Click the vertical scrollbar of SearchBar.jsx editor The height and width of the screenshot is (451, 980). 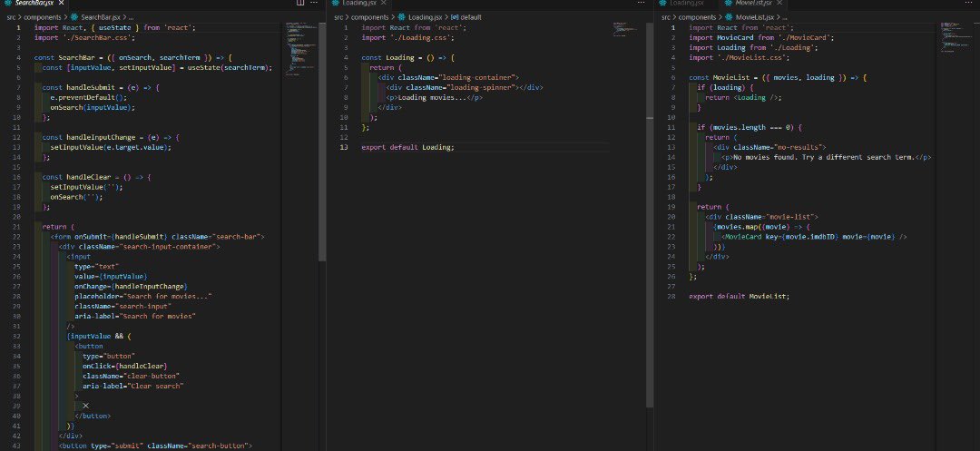point(322,141)
